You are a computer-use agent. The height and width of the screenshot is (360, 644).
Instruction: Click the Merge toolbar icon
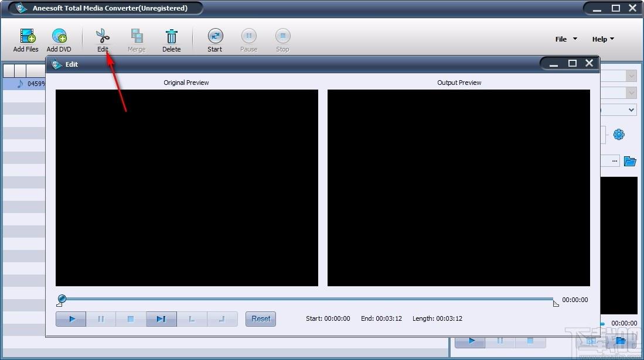pyautogui.click(x=137, y=36)
